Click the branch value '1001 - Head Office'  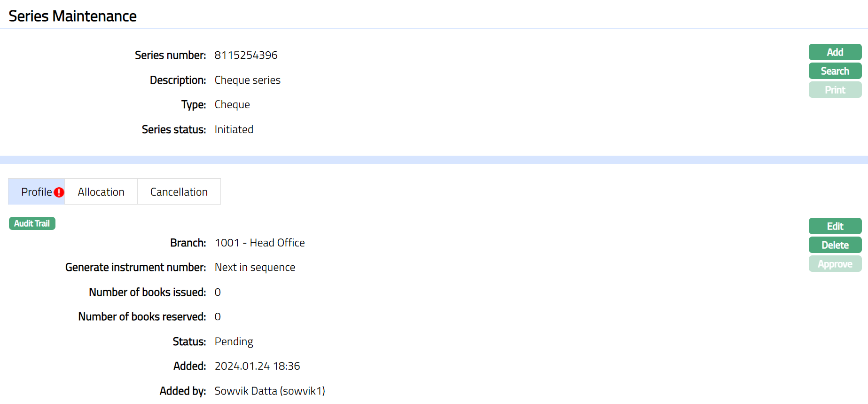[259, 243]
